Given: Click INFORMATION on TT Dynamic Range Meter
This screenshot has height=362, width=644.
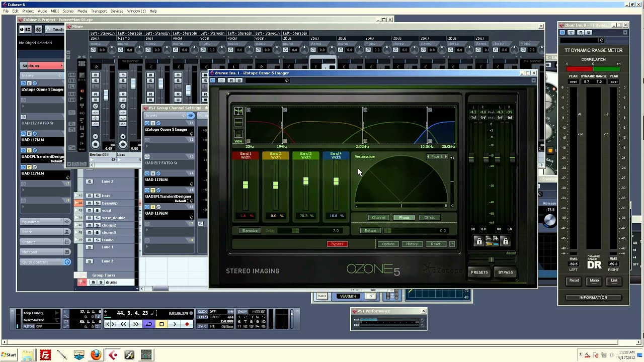Looking at the screenshot, I should [x=593, y=298].
